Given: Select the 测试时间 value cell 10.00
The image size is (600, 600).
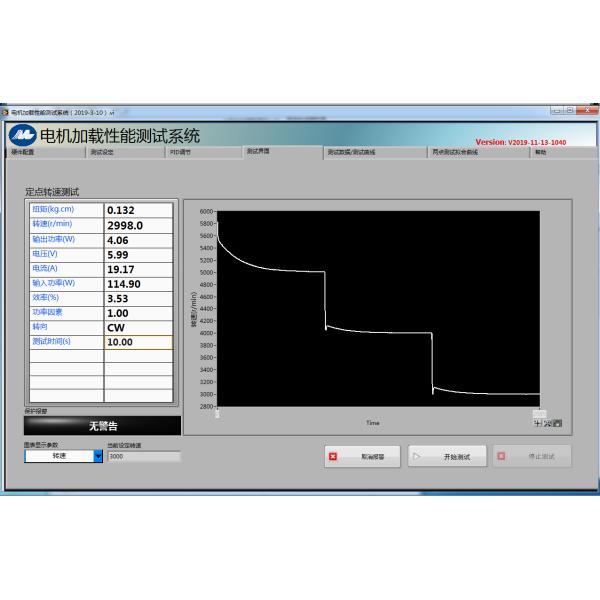Looking at the screenshot, I should pyautogui.click(x=138, y=342).
